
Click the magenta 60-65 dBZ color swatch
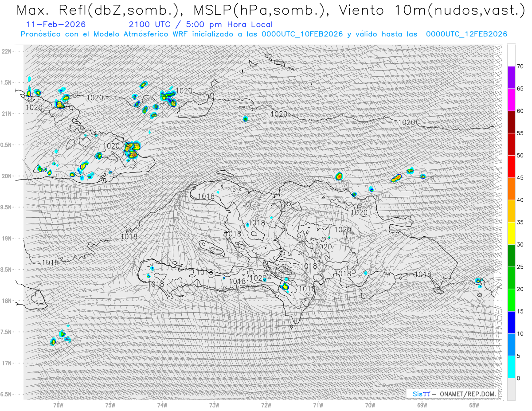511,99
